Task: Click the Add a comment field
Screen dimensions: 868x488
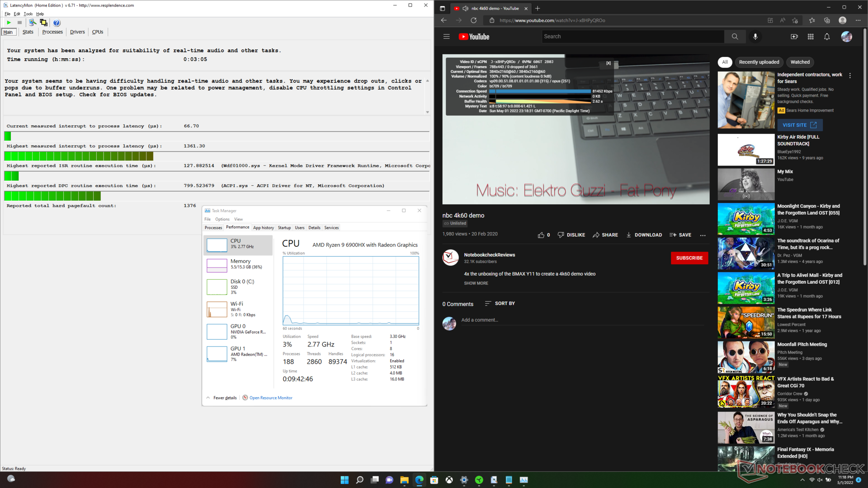Action: (x=582, y=320)
